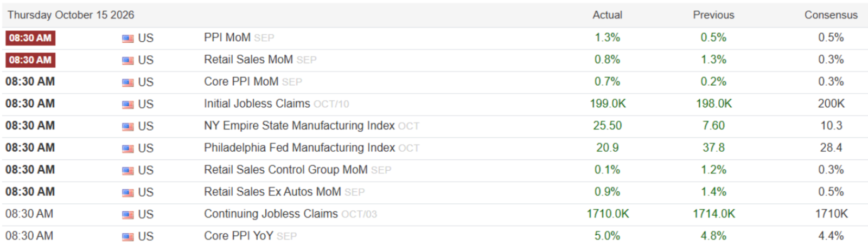The width and height of the screenshot is (868, 245).
Task: Click flag icon beside Core PPI YoY
Action: (128, 237)
